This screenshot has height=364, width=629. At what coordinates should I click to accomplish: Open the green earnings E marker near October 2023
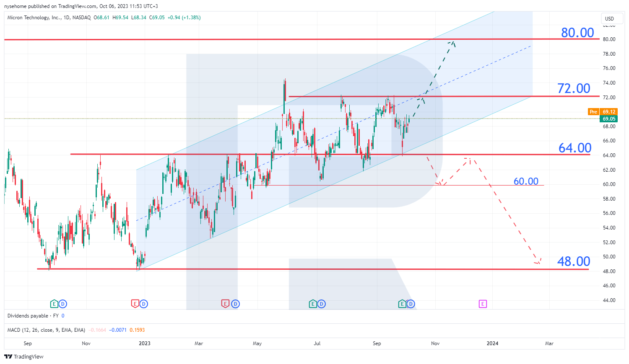point(402,304)
